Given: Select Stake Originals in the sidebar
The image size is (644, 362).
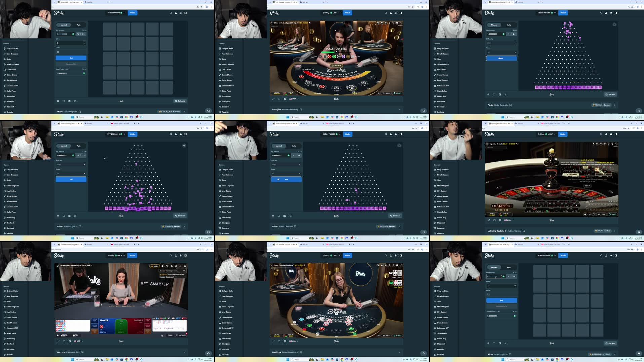Looking at the screenshot, I should click(12, 64).
